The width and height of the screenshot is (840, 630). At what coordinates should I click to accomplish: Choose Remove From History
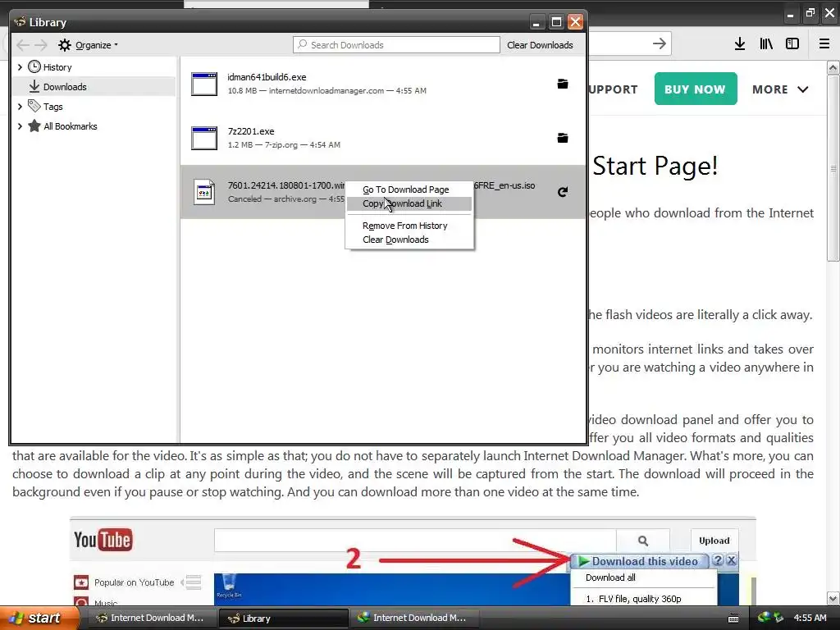[x=409, y=226]
